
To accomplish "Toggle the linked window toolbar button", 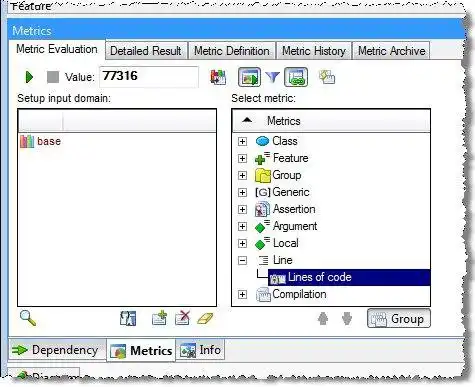I will click(x=296, y=77).
